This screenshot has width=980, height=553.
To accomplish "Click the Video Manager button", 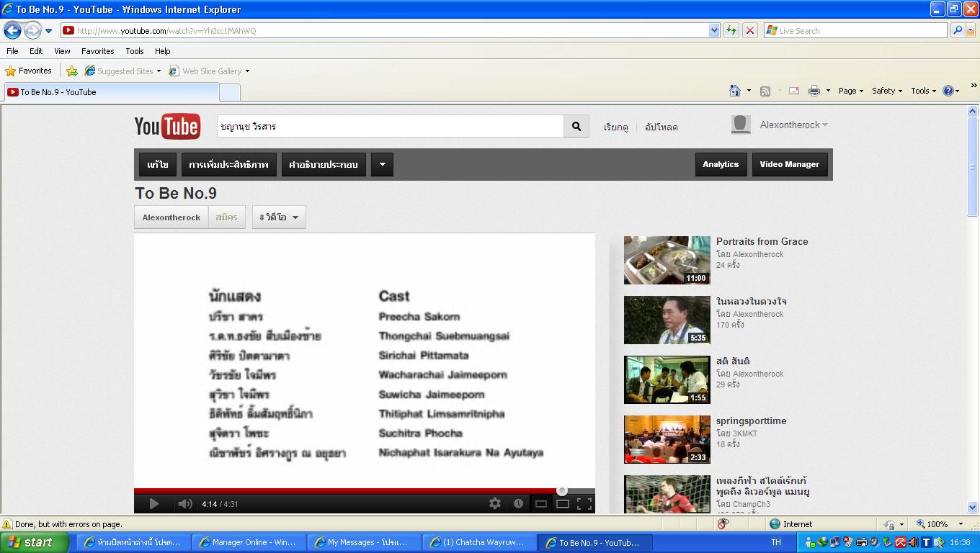I will click(789, 164).
